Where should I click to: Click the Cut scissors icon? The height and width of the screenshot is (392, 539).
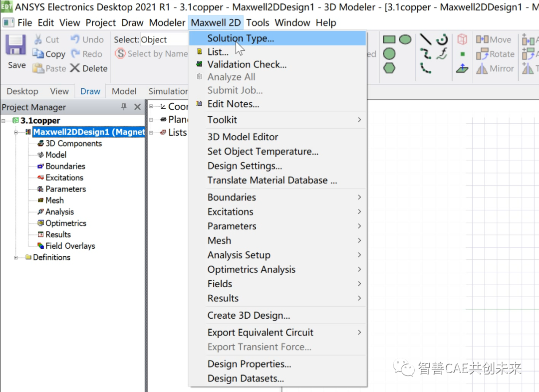coord(38,39)
